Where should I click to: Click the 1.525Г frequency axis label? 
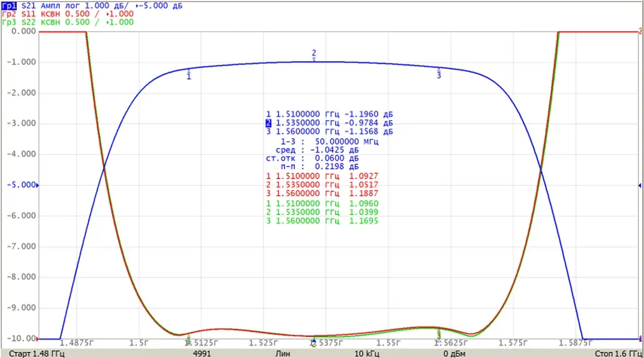[x=264, y=343]
